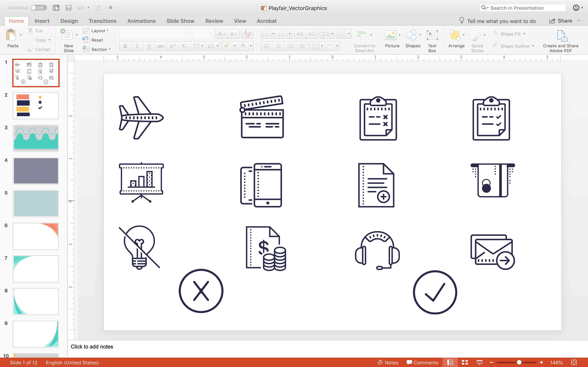This screenshot has width=588, height=367.
Task: Expand the Shape Fill dropdown arrow
Action: pyautogui.click(x=524, y=34)
